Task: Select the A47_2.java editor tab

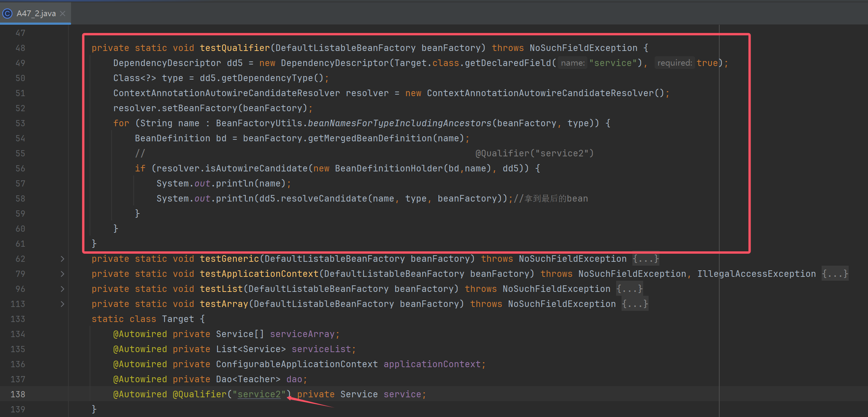Action: pos(36,14)
